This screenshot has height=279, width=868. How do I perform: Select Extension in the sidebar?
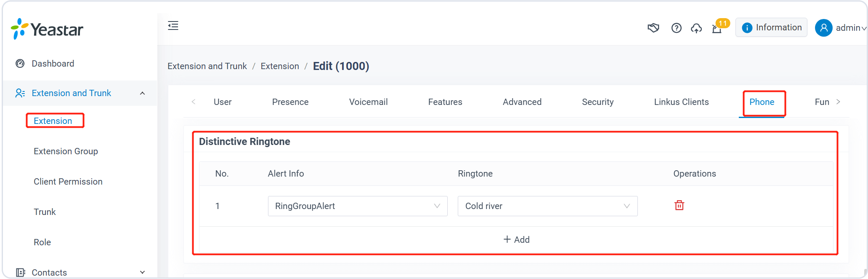click(53, 121)
